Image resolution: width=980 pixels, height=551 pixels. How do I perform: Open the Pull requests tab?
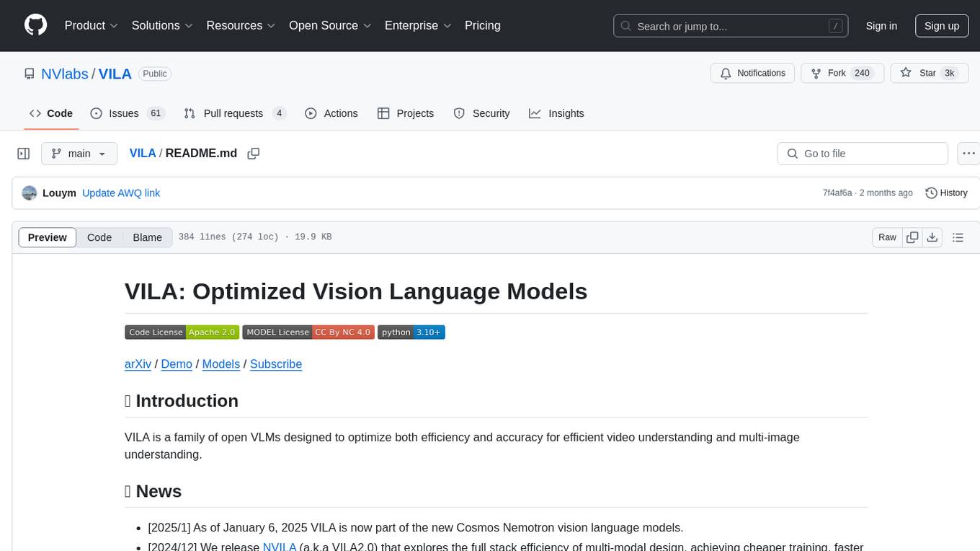pos(235,113)
